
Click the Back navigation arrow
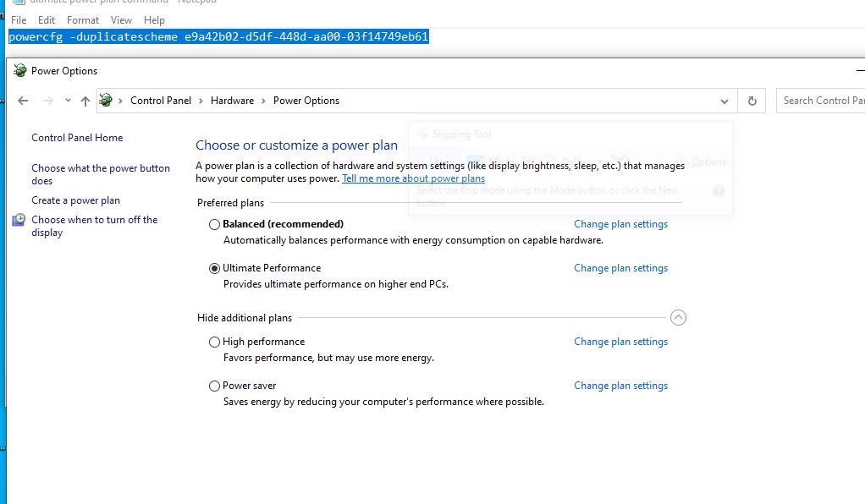[23, 101]
